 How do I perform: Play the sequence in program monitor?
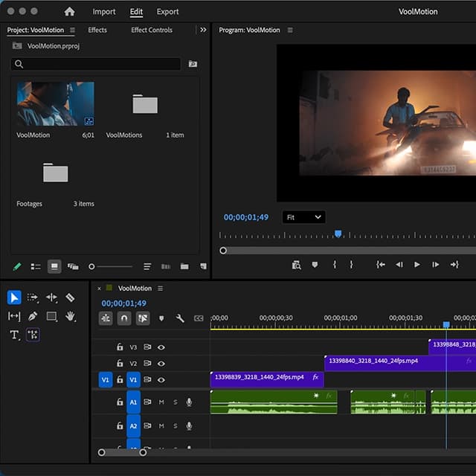[x=417, y=265]
